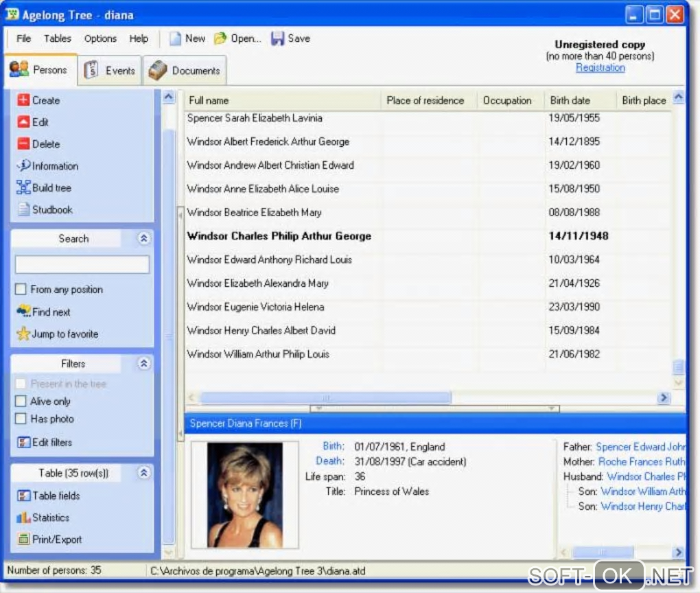Viewport: 700px width, 593px height.
Task: Select row Windsor Henry Charles Albert David
Action: pos(428,330)
